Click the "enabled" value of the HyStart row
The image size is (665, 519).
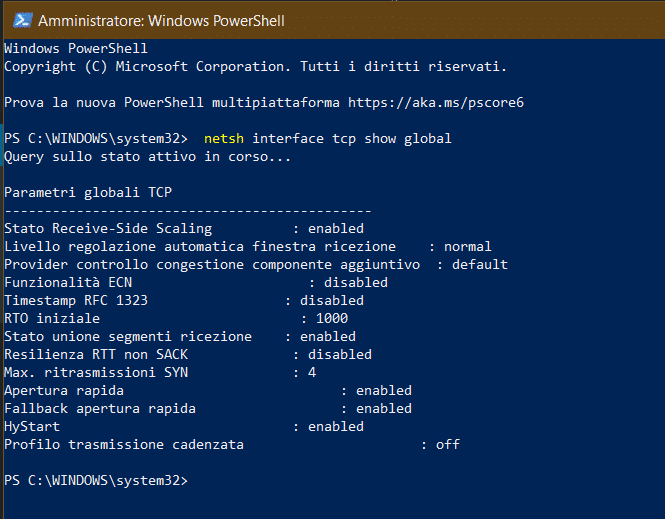[x=335, y=427]
